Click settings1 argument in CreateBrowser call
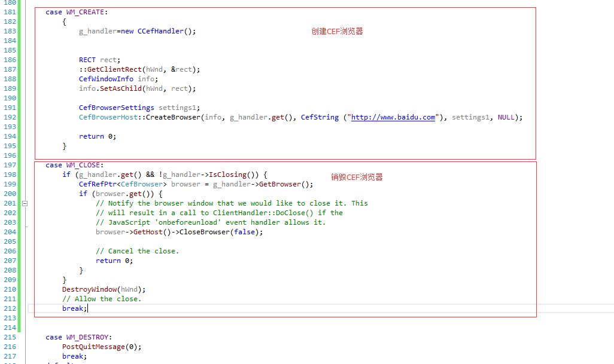 [x=471, y=117]
